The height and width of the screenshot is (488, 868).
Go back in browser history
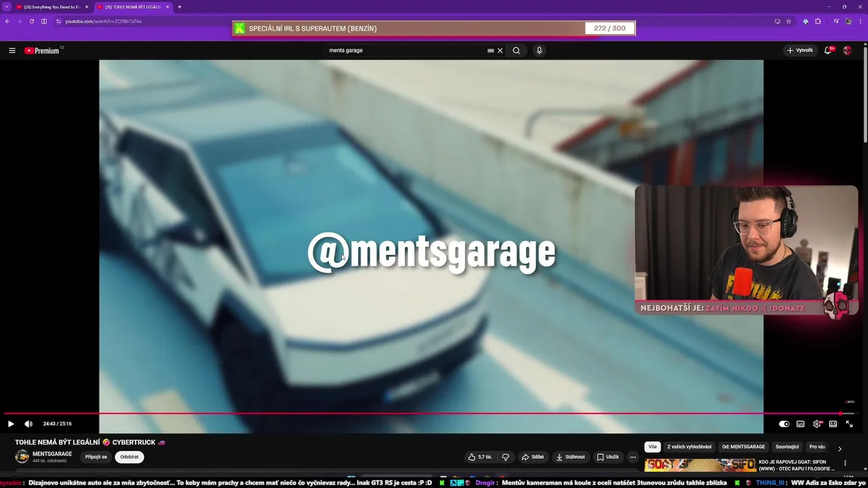[7, 21]
